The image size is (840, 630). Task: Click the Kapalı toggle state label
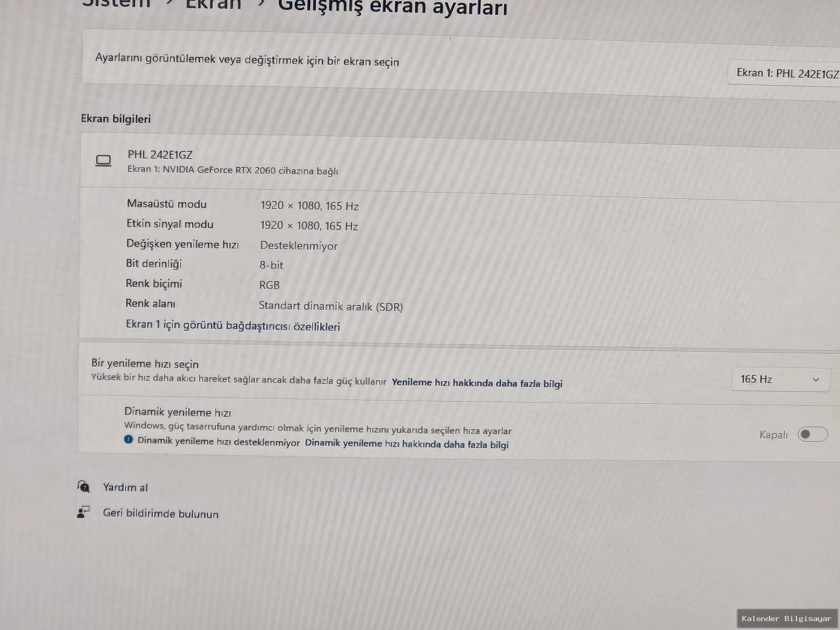pos(774,435)
